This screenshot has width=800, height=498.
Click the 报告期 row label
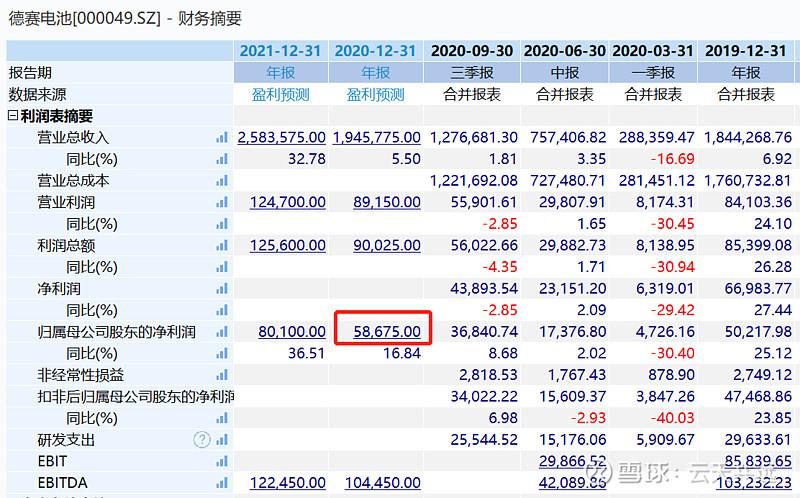(30, 73)
